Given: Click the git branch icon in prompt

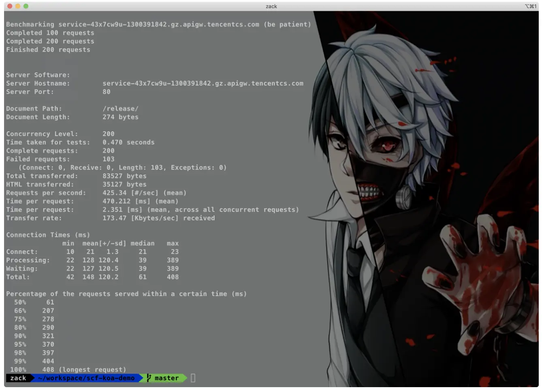Looking at the screenshot, I should [x=149, y=378].
